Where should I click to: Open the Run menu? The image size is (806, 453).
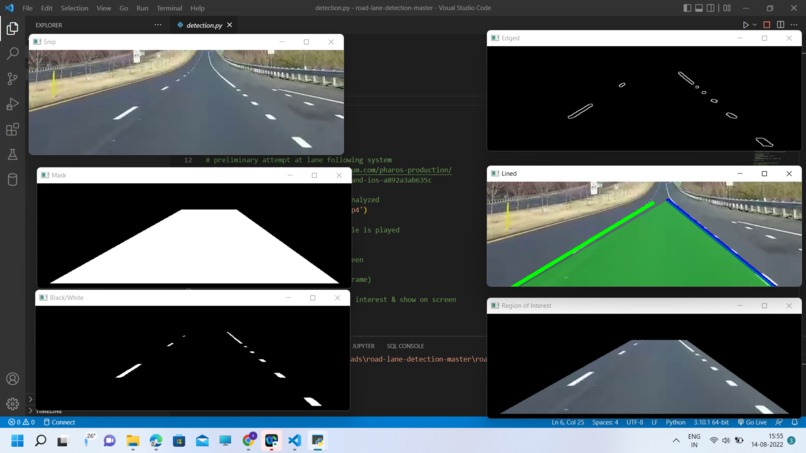[142, 8]
